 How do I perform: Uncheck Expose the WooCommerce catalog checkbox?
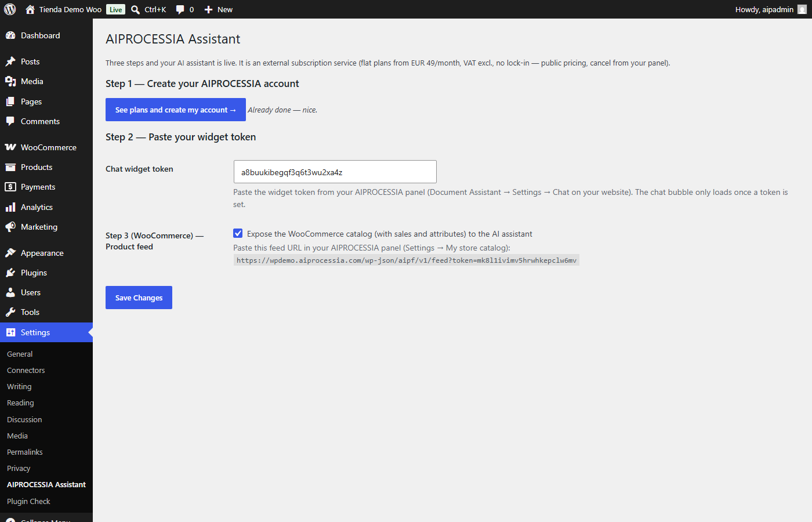tap(238, 233)
